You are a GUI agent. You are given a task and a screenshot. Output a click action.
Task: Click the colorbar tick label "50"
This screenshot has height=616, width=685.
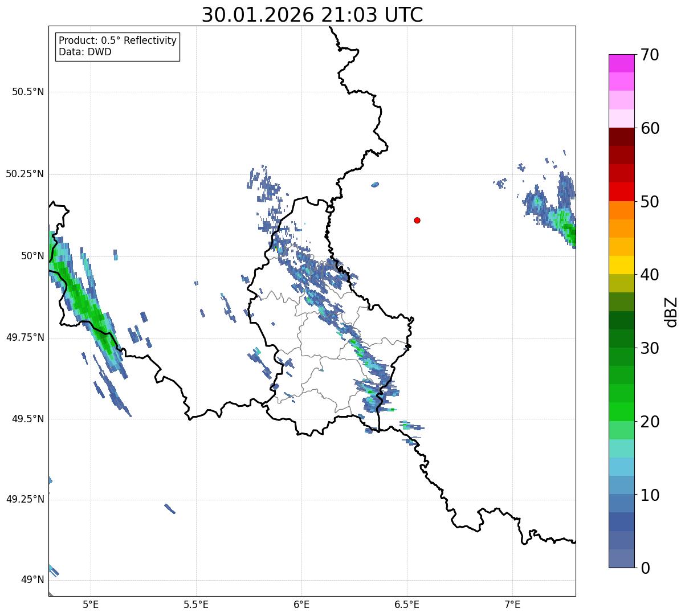point(650,202)
